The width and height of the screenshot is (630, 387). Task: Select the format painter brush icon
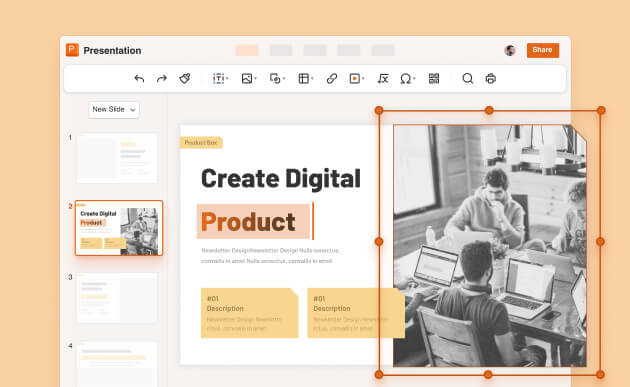click(185, 78)
